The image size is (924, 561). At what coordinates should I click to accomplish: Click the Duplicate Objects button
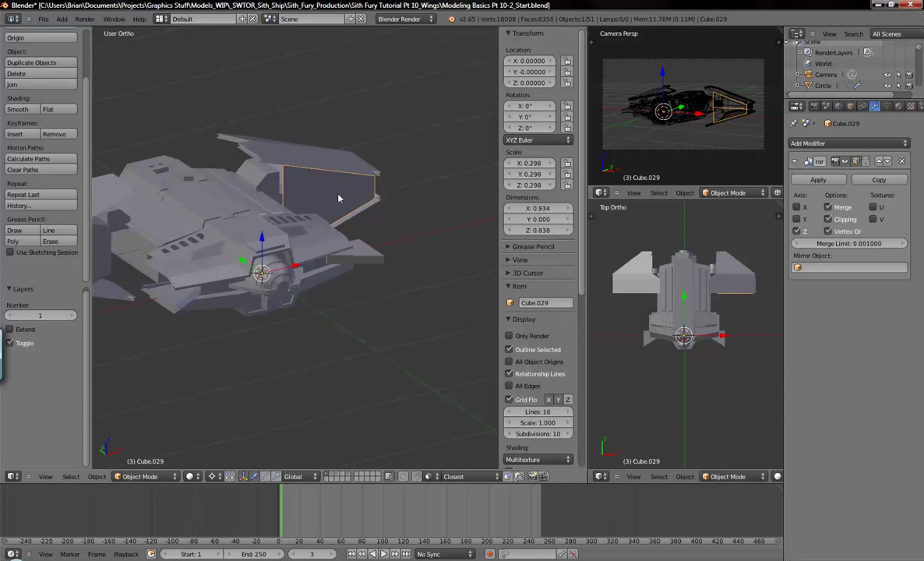tap(41, 62)
